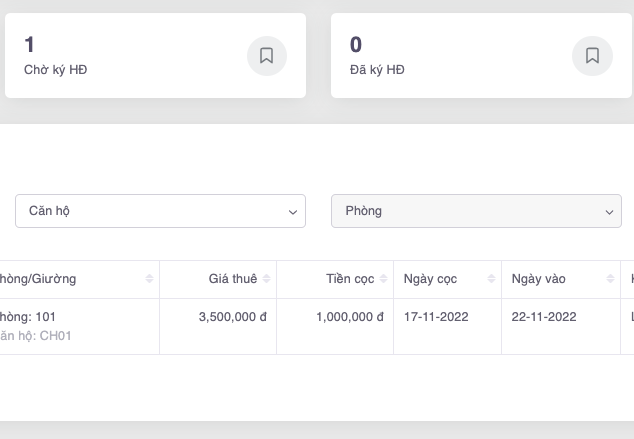This screenshot has height=439, width=634.
Task: Click the bookmark icon on Đã ký HĐ card
Action: coord(592,56)
